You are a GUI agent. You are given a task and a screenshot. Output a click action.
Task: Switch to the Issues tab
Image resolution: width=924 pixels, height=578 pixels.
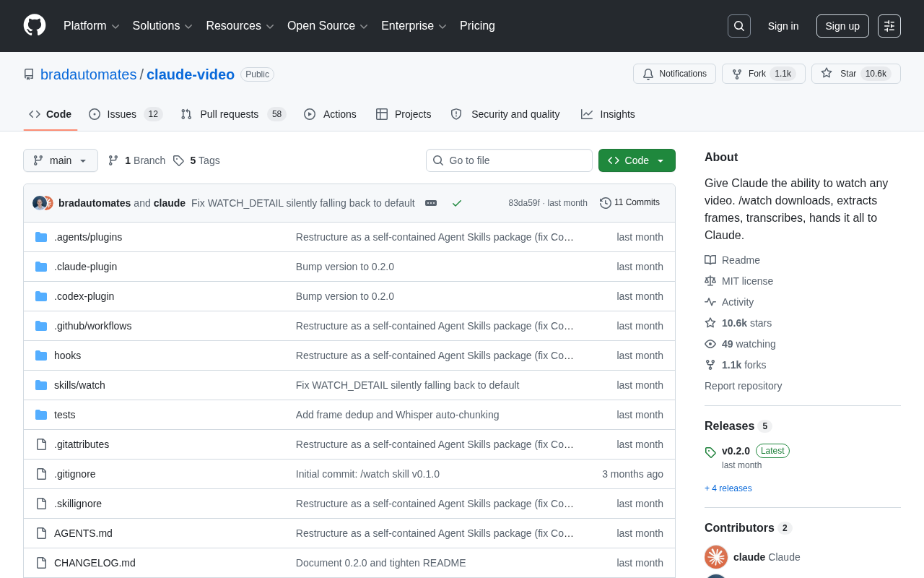coord(126,114)
